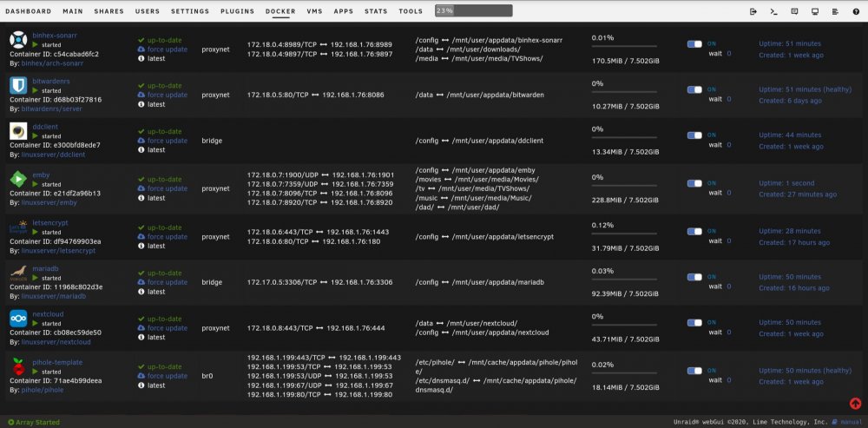
Task: Click the help question mark icon
Action: (x=856, y=11)
